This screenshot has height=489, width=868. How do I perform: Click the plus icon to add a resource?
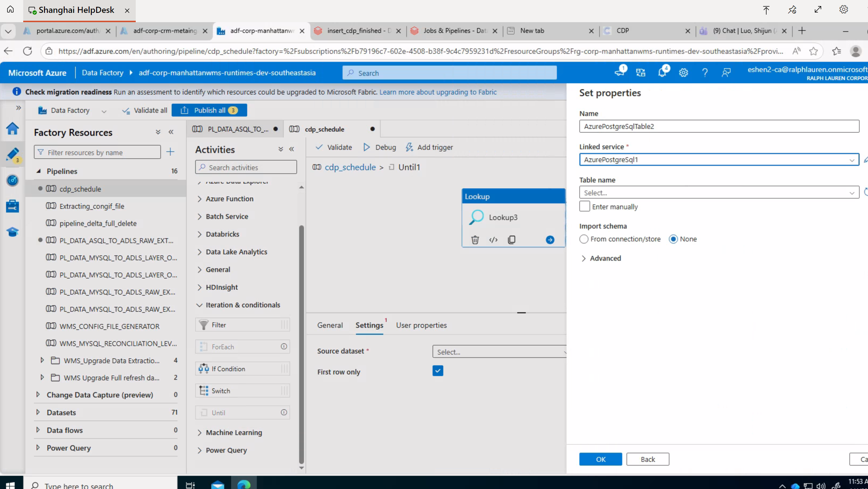tap(170, 152)
